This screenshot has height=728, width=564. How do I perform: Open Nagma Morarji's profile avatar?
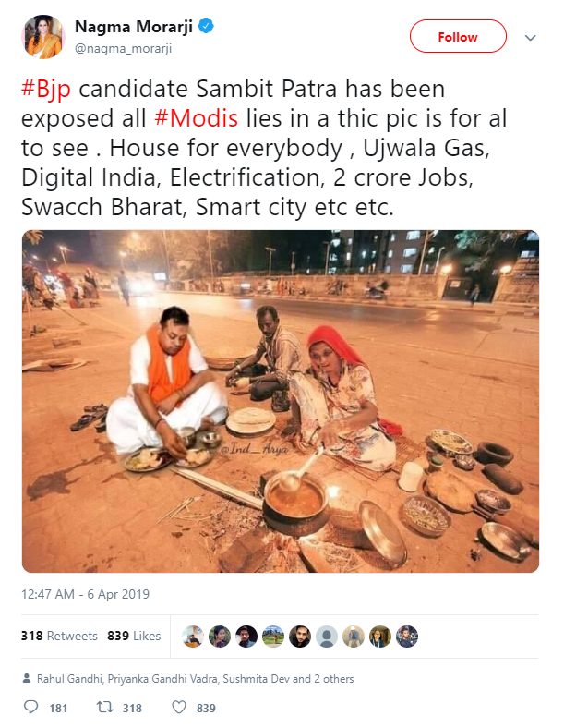click(43, 37)
